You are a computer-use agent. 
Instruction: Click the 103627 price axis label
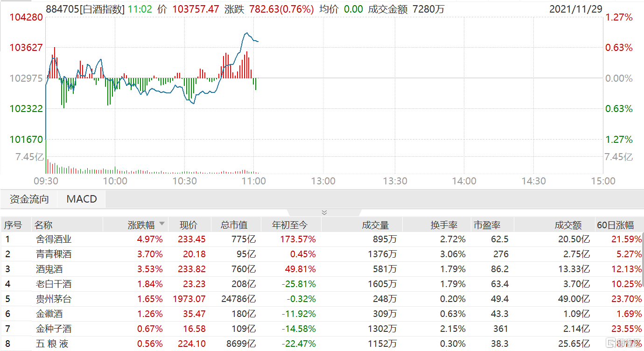tap(26, 48)
